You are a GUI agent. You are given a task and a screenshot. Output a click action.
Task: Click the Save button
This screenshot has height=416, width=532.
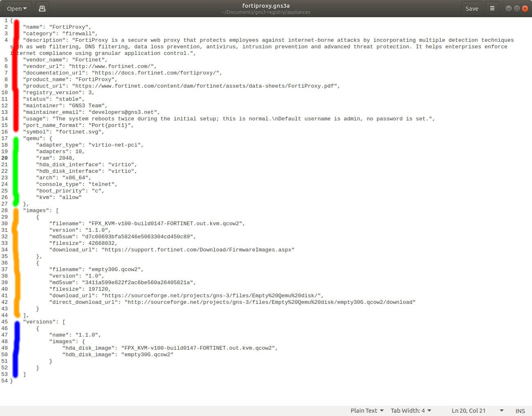(x=471, y=9)
